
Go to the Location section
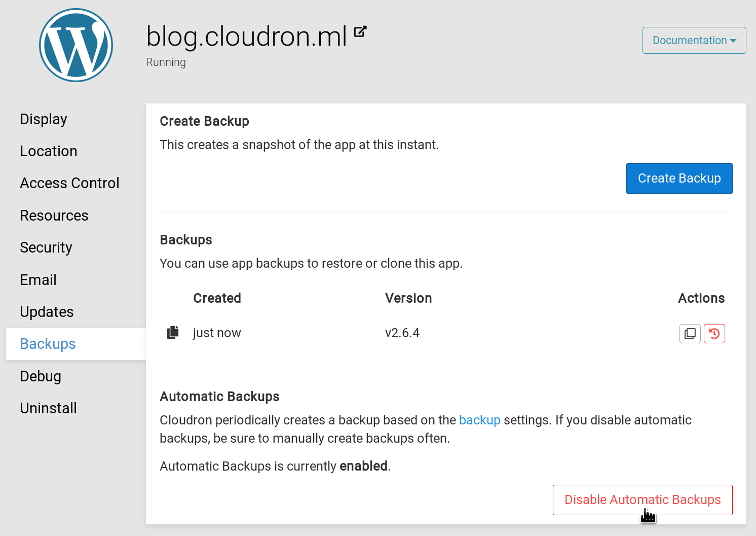click(x=49, y=151)
